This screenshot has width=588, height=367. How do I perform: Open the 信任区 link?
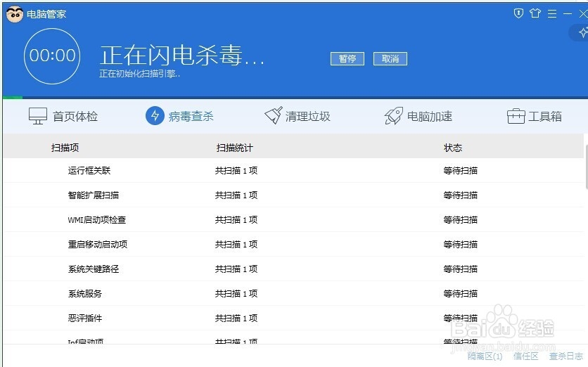(525, 356)
